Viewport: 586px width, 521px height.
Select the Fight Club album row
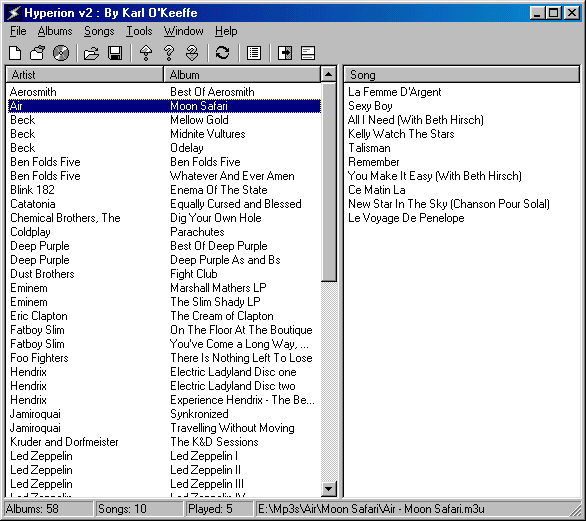click(164, 274)
